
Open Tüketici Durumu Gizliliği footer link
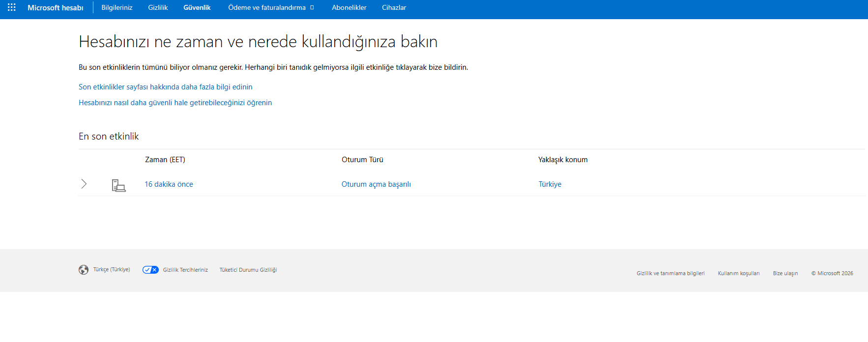coord(248,270)
